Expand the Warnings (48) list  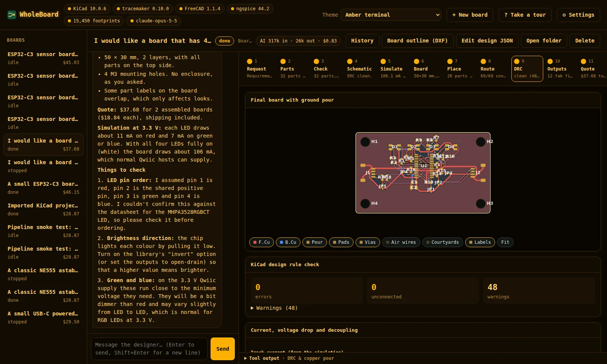pyautogui.click(x=274, y=308)
